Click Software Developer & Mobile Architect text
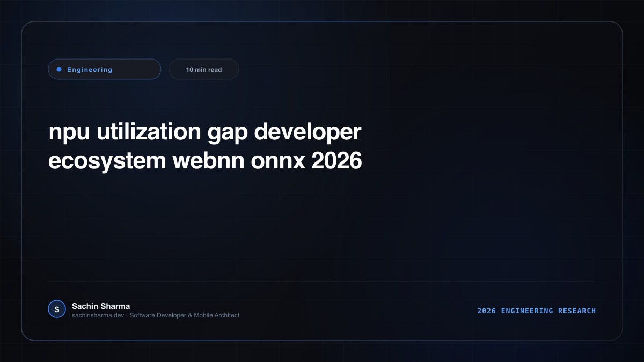The image size is (644, 362). (x=185, y=315)
